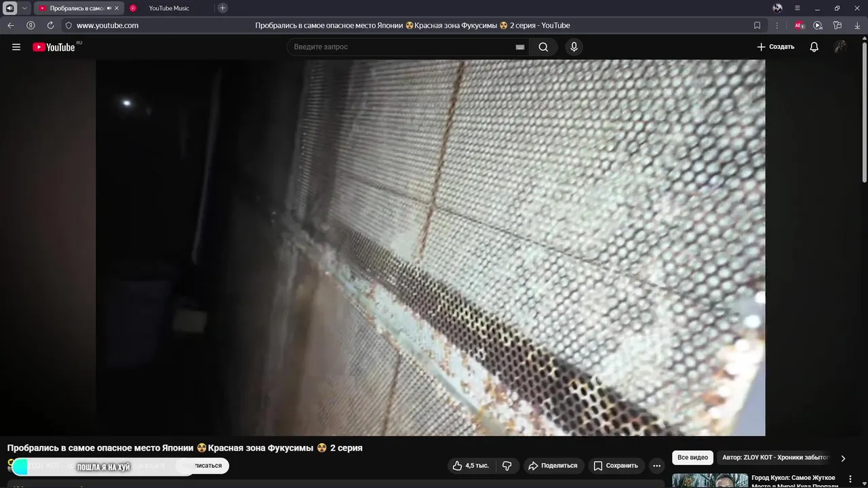Open the address bar three-dot menu
Viewport: 868px width, 488px height.
pyautogui.click(x=777, y=25)
